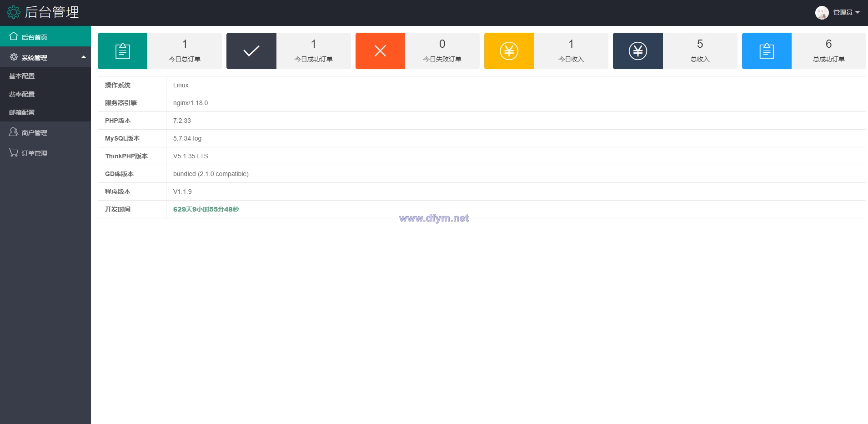Image resolution: width=868 pixels, height=424 pixels.
Task: Click the green 629天 uptime text
Action: [206, 209]
